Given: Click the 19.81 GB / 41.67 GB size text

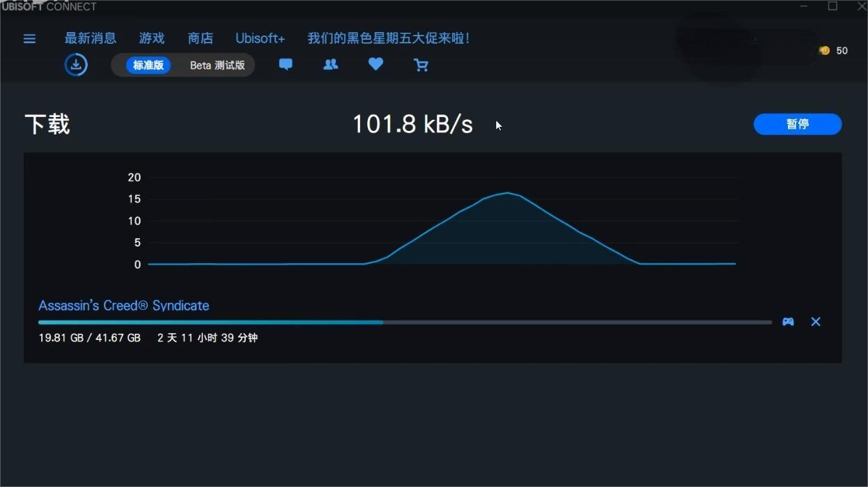Looking at the screenshot, I should (x=90, y=338).
